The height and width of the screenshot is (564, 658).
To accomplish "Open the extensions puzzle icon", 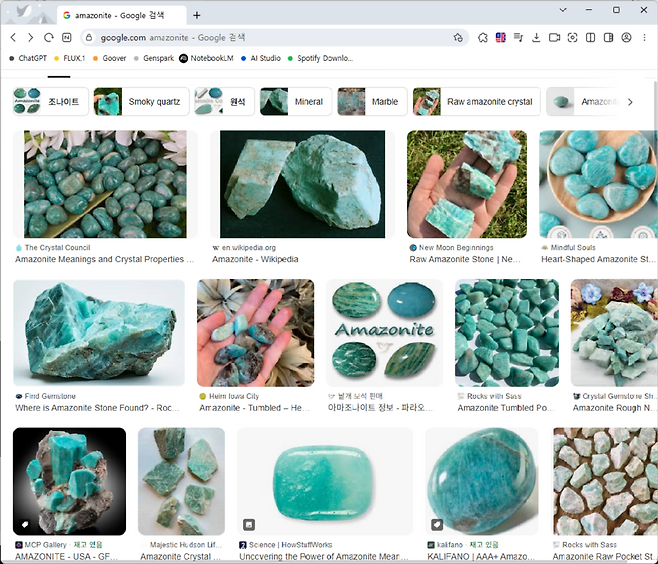I will (482, 37).
